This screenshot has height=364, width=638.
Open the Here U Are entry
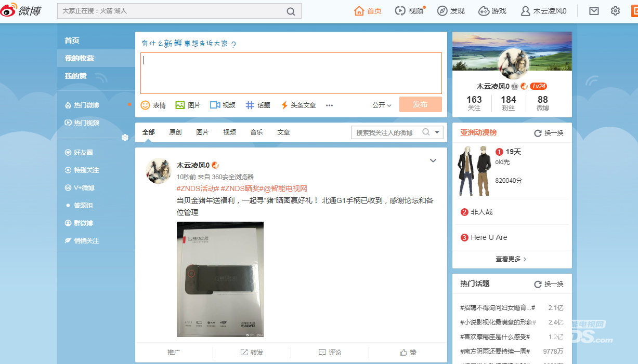tap(489, 237)
